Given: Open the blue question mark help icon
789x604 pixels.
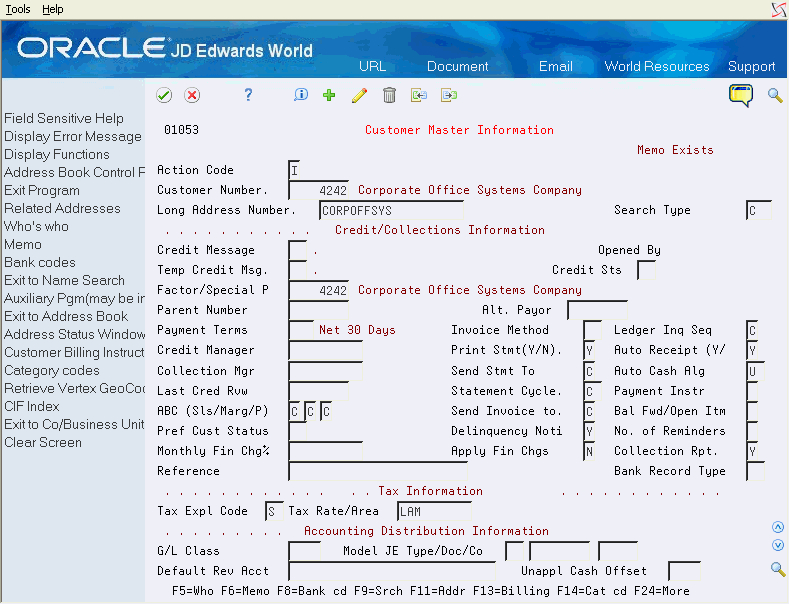Looking at the screenshot, I should [x=248, y=95].
